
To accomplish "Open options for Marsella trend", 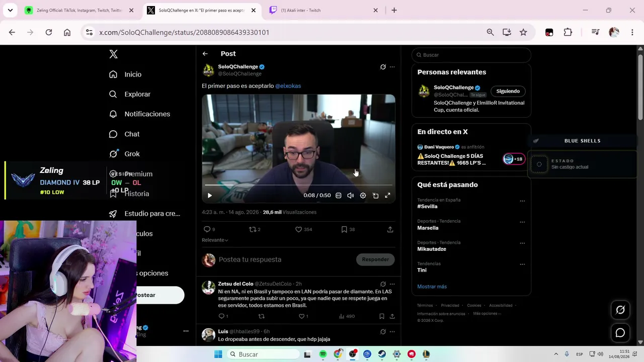I will [522, 222].
